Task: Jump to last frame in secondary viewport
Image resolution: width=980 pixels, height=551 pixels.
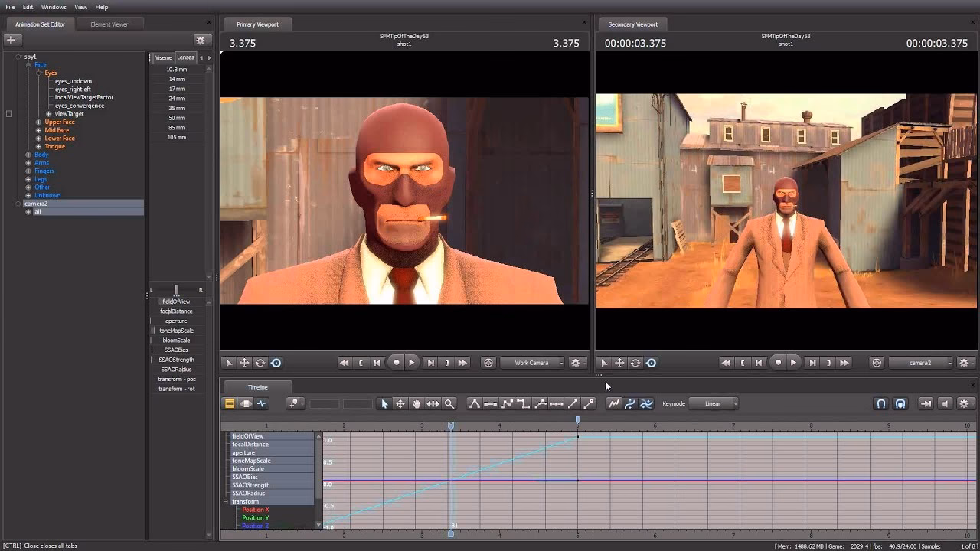Action: coord(844,363)
